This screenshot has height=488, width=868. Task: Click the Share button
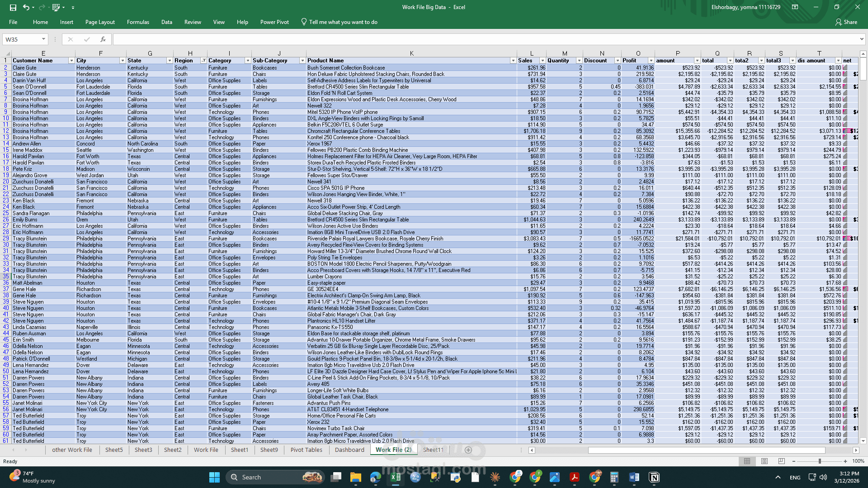click(846, 22)
